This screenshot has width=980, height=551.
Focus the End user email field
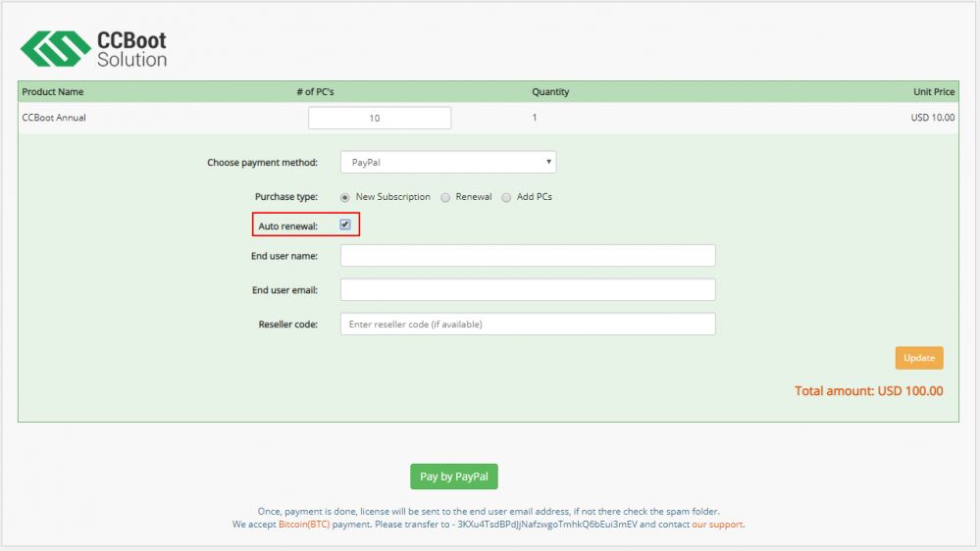coord(528,290)
